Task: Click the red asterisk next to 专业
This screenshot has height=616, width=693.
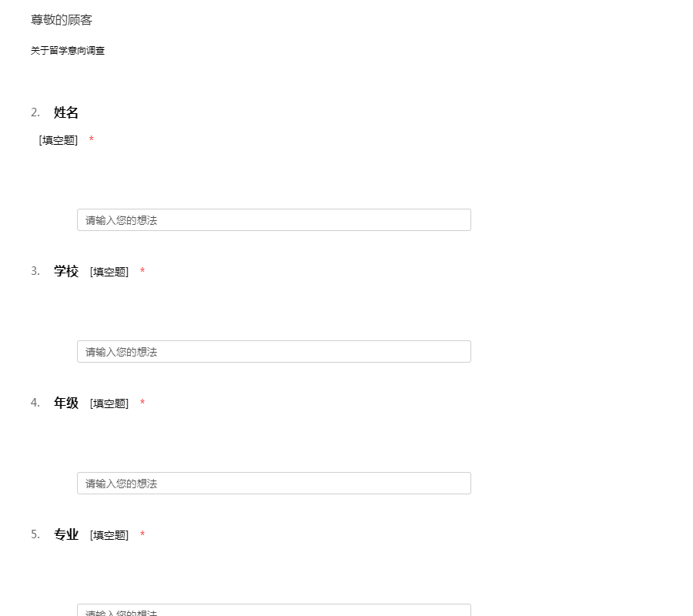Action: pos(142,534)
